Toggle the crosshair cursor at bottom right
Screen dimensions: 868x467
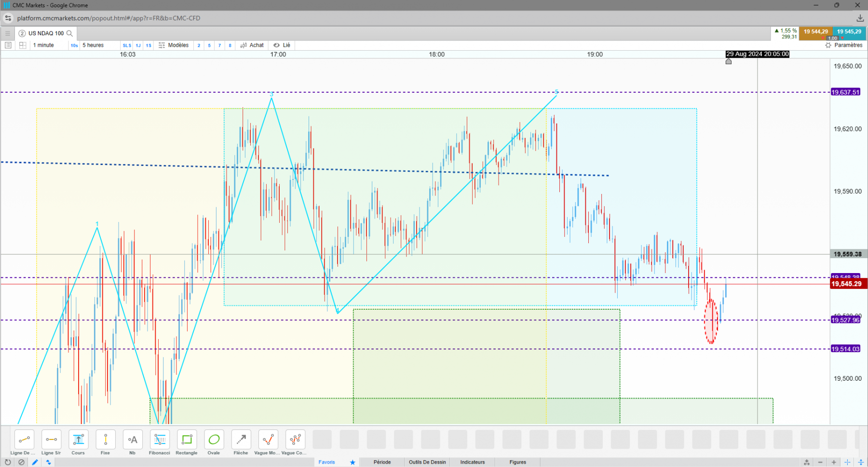(847, 462)
